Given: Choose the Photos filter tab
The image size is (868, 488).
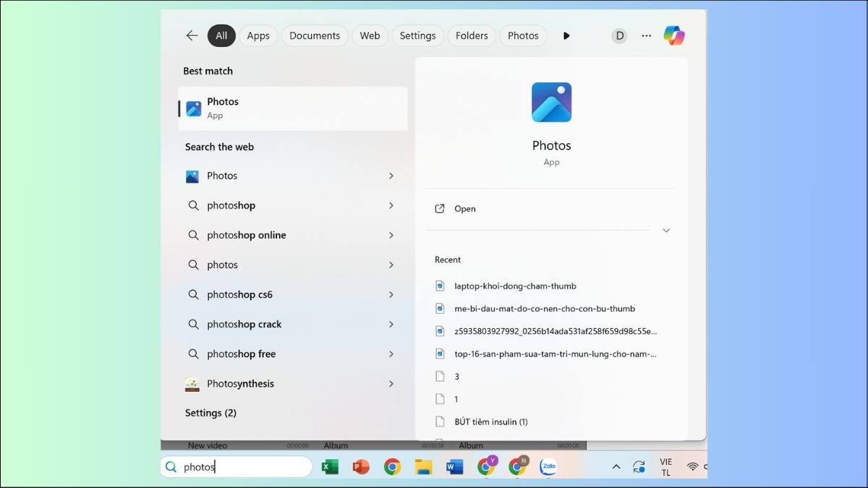Looking at the screenshot, I should click(x=523, y=35).
